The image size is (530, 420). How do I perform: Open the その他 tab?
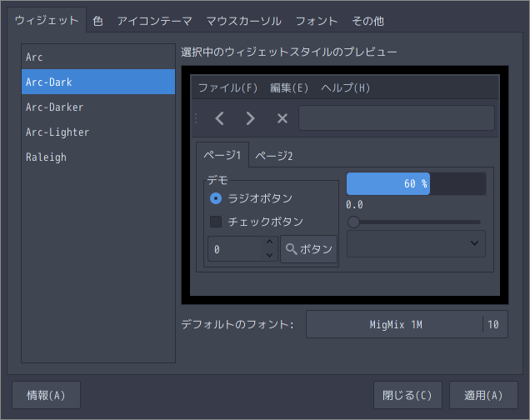[368, 21]
